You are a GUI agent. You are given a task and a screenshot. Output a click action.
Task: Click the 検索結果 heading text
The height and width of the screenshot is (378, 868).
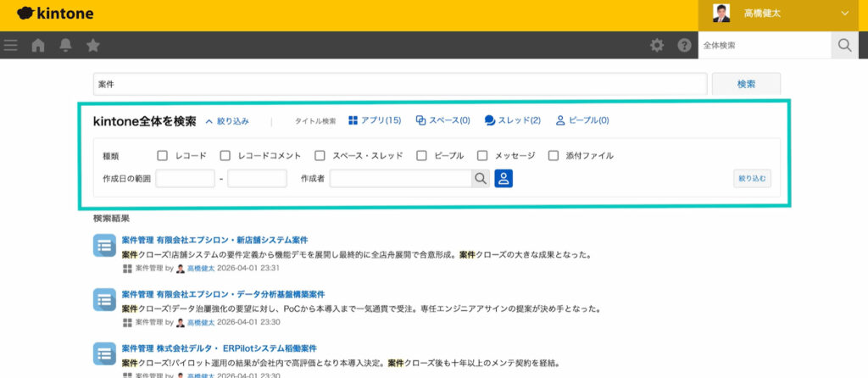point(112,218)
